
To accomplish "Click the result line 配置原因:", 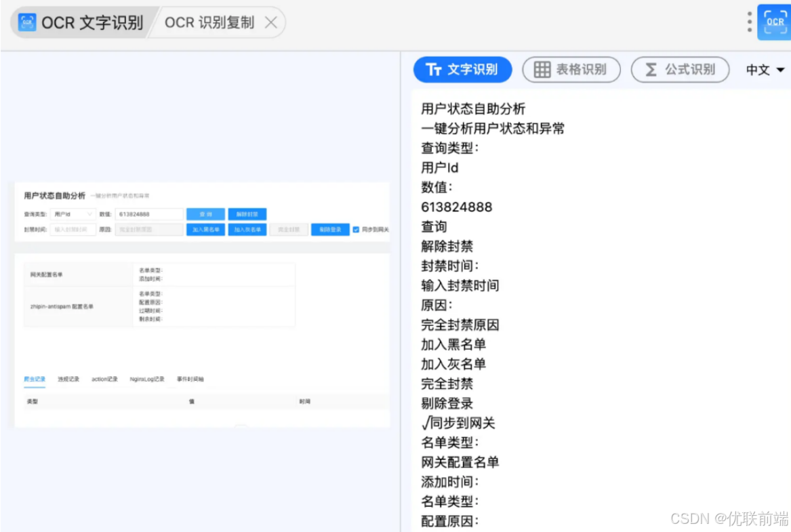I will pos(449,521).
